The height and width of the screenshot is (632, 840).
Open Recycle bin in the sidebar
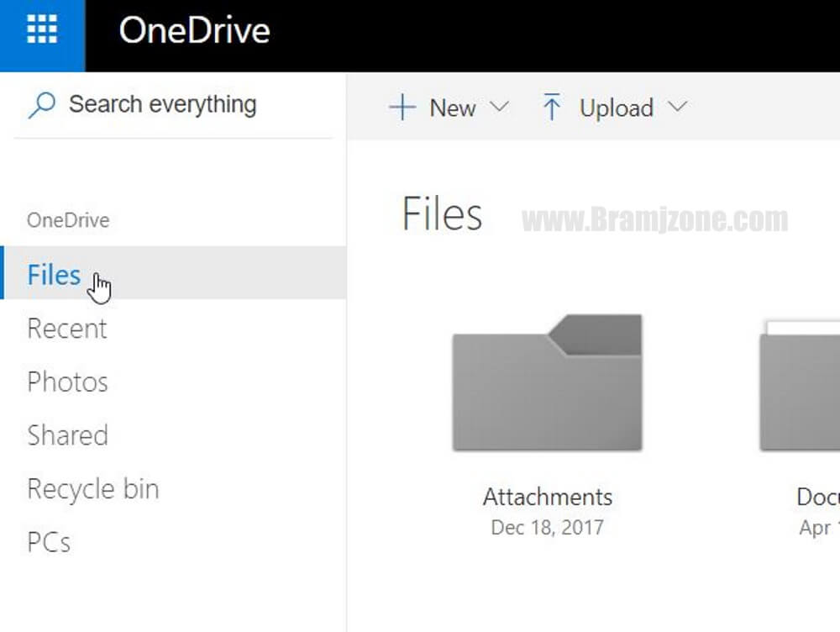[93, 489]
